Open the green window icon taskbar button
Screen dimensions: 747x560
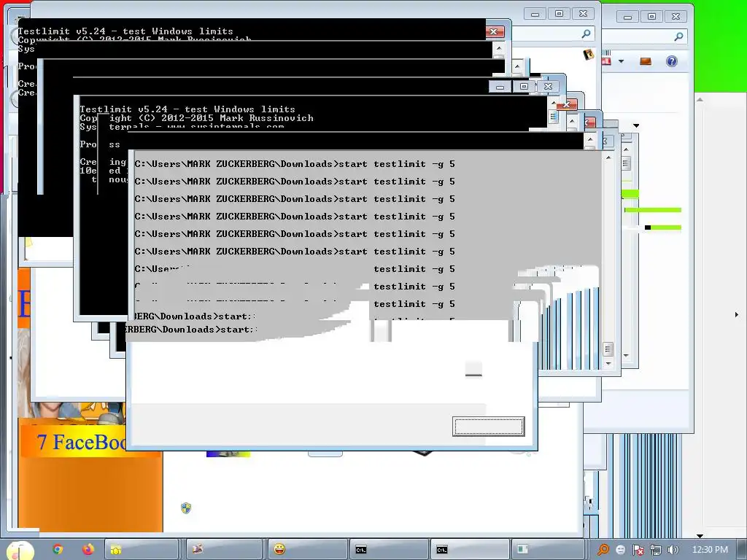(x=548, y=550)
